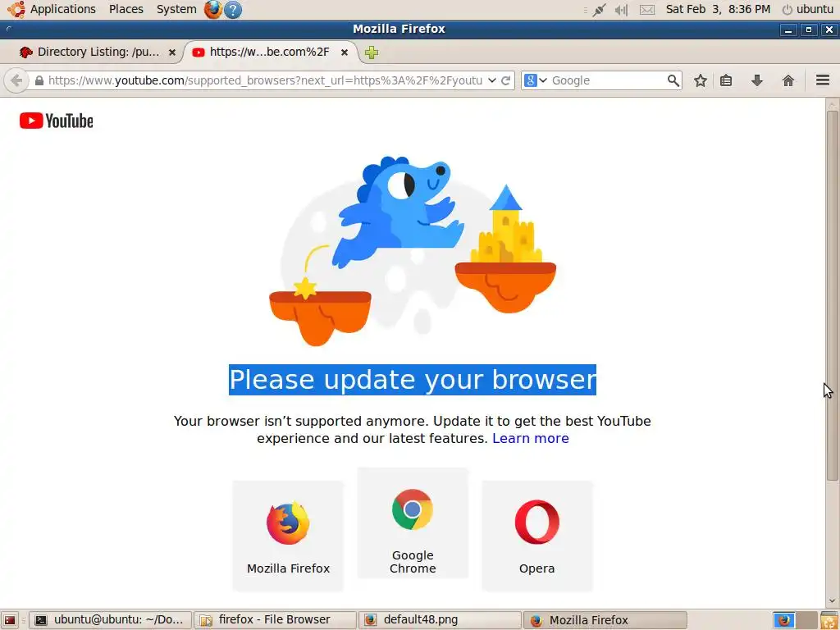840x630 pixels.
Task: Click the mail envelope panel icon
Action: [647, 10]
